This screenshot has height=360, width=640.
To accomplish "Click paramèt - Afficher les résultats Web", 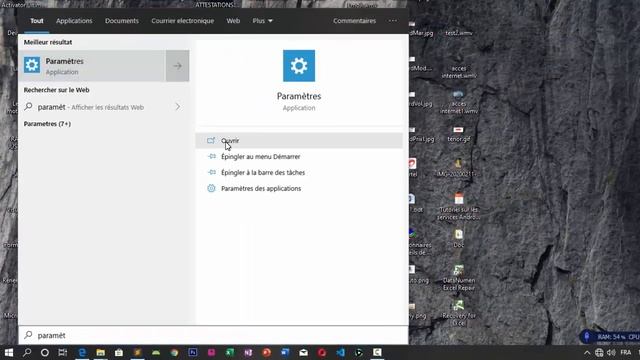I will (x=91, y=107).
